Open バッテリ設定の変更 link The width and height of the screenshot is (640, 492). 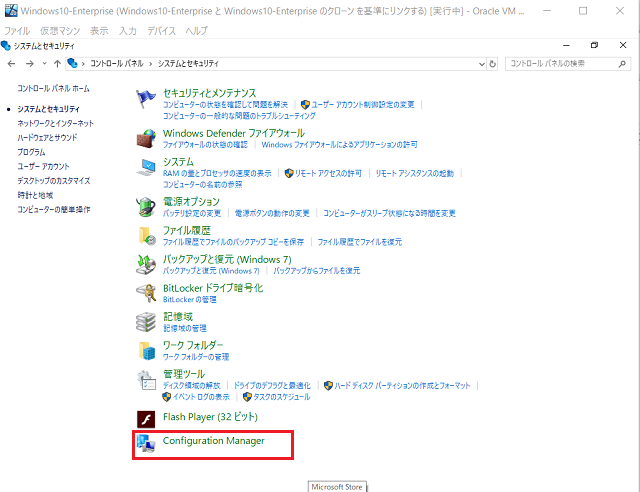(x=192, y=213)
